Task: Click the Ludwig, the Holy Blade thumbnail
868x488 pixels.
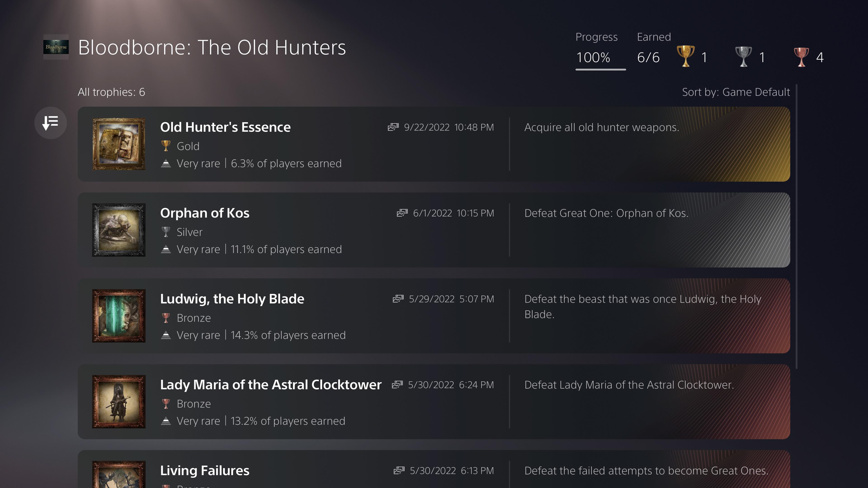Action: click(x=119, y=316)
